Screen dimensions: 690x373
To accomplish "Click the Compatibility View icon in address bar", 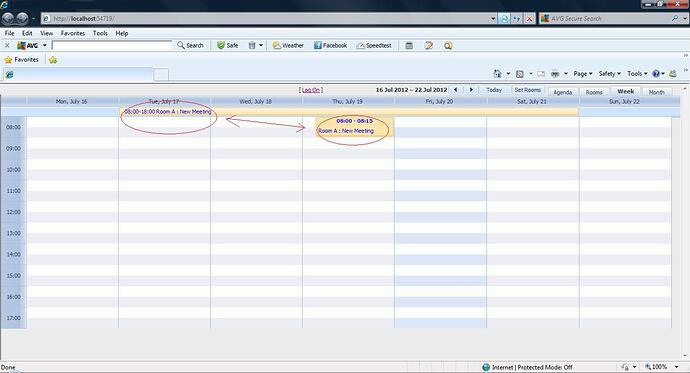I will (x=505, y=19).
